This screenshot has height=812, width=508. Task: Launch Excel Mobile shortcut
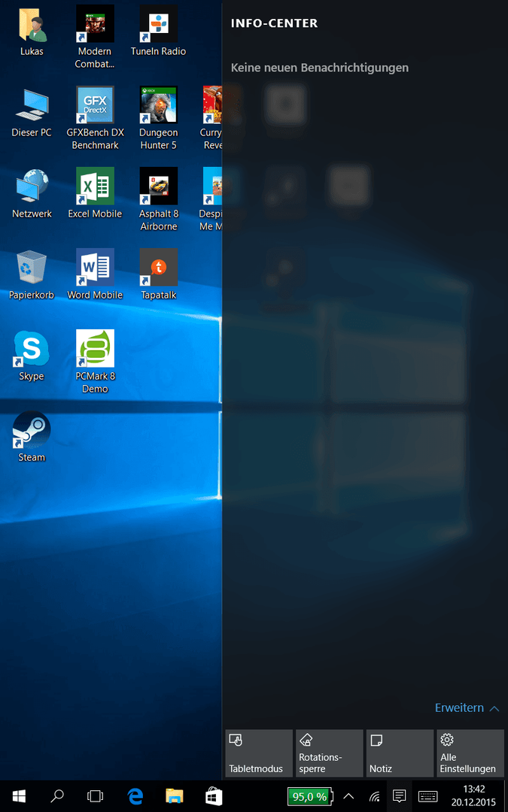[95, 192]
